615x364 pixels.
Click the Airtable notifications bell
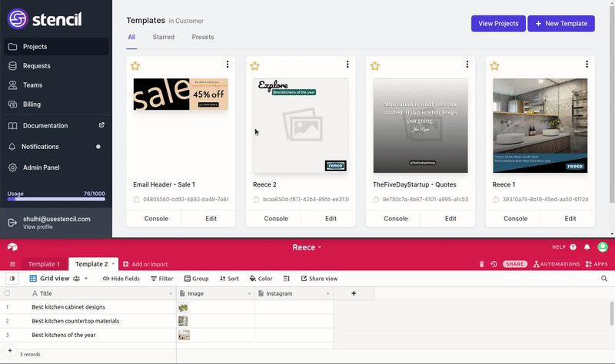pyautogui.click(x=587, y=247)
